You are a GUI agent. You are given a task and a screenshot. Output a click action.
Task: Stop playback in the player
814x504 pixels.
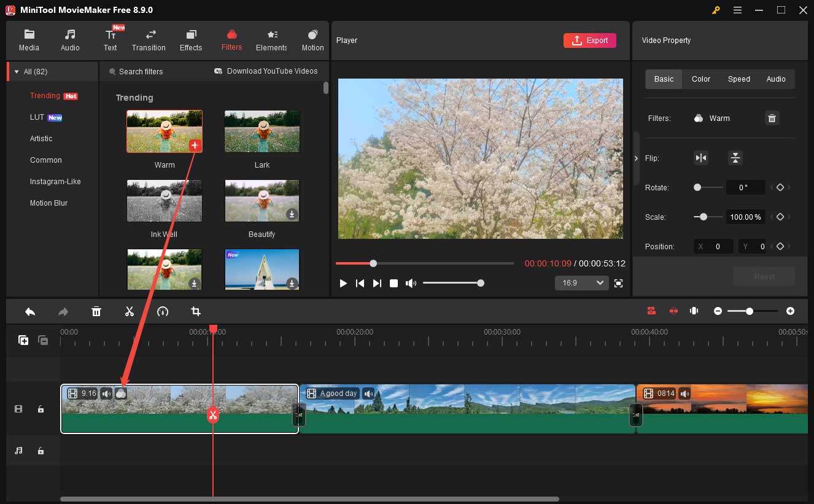point(394,283)
